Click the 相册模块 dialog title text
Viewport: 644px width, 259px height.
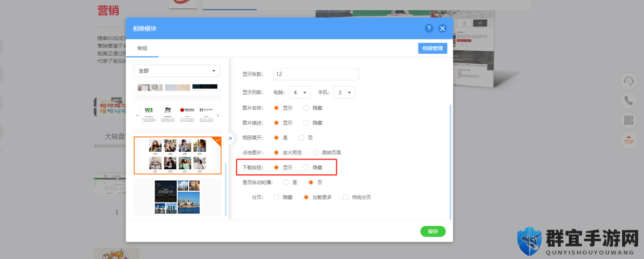pyautogui.click(x=145, y=28)
